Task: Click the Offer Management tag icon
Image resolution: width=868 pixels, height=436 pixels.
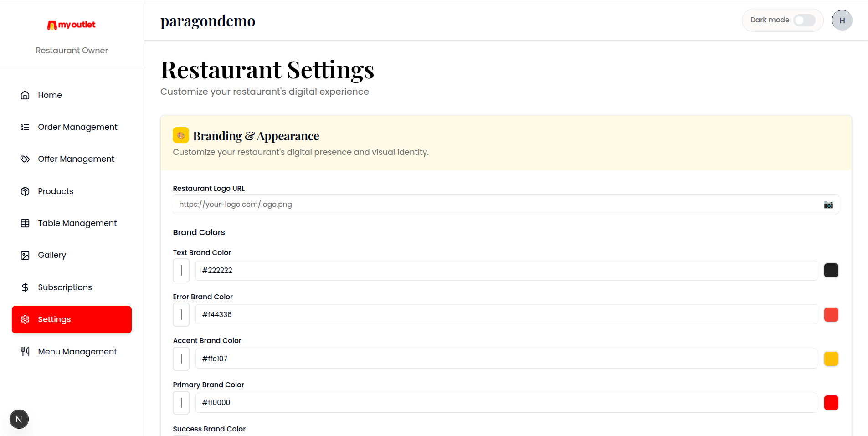Action: (25, 159)
